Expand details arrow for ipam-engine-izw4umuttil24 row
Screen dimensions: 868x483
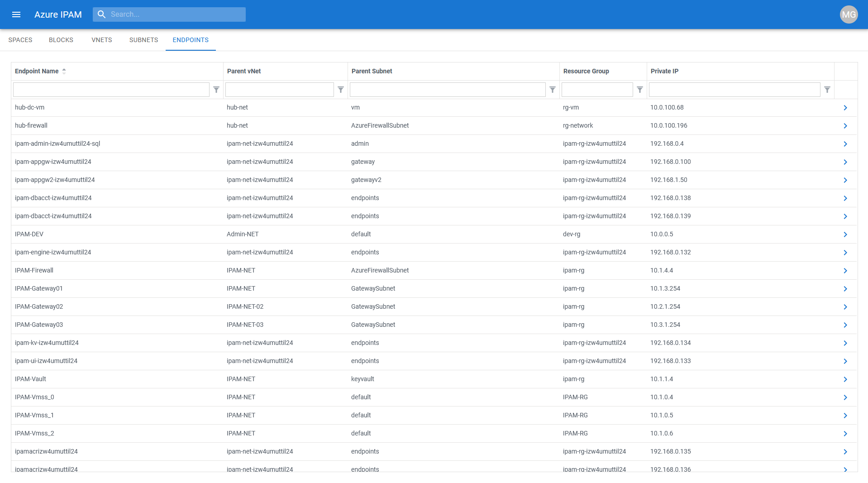point(845,253)
